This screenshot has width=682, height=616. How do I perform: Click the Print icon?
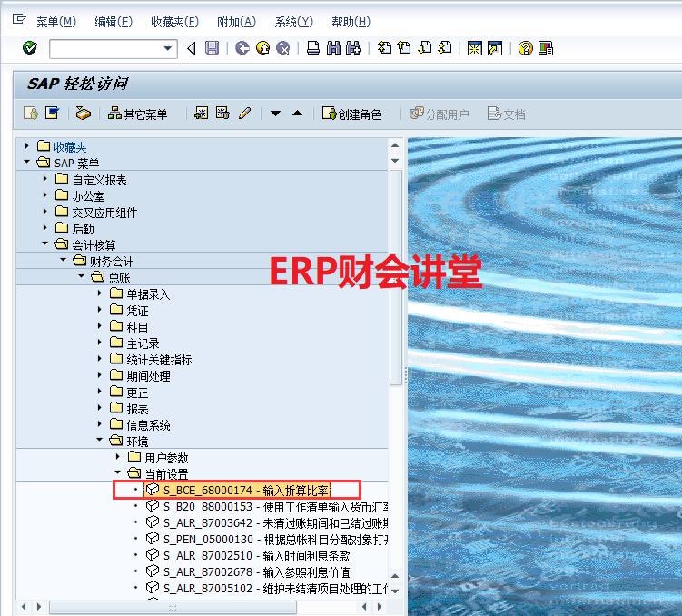point(312,48)
